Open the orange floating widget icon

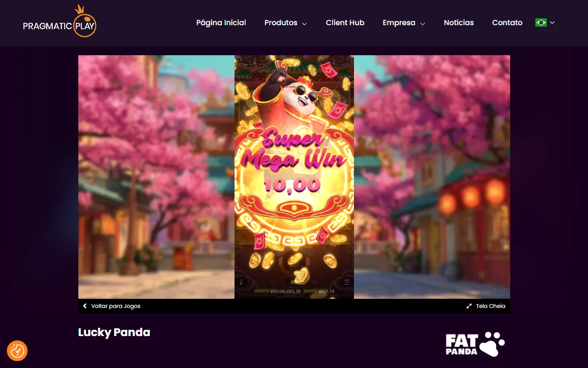point(17,351)
